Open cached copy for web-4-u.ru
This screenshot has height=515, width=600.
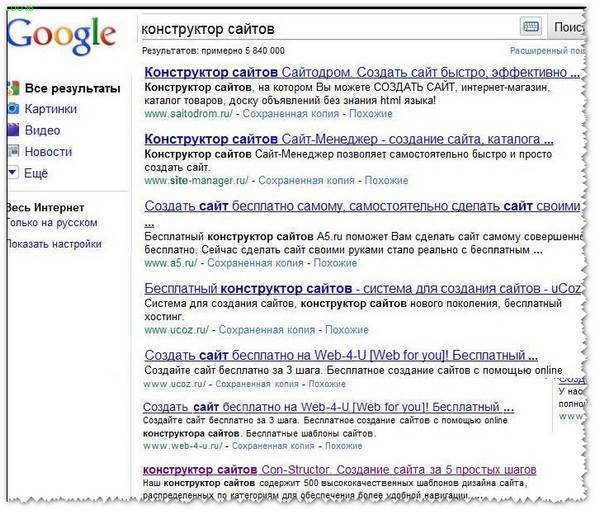click(x=273, y=446)
